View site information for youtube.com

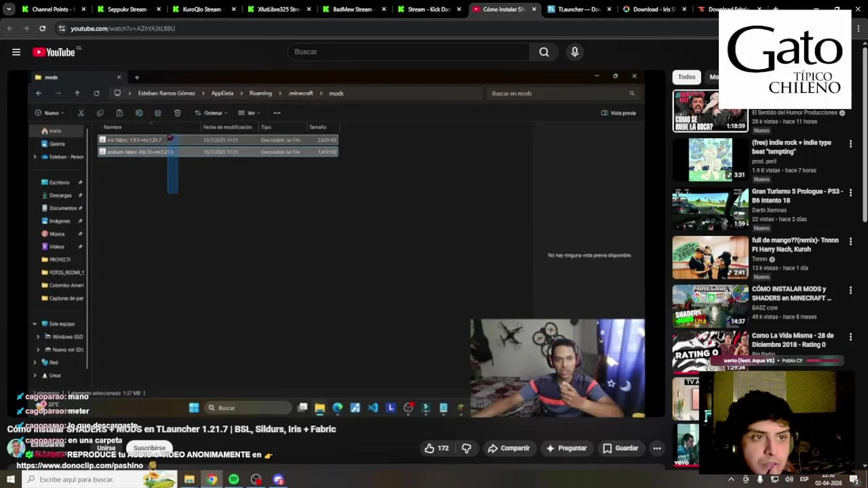coord(62,28)
